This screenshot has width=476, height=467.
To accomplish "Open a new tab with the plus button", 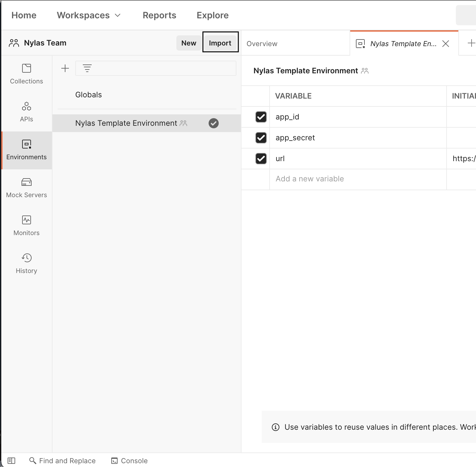I will click(471, 43).
